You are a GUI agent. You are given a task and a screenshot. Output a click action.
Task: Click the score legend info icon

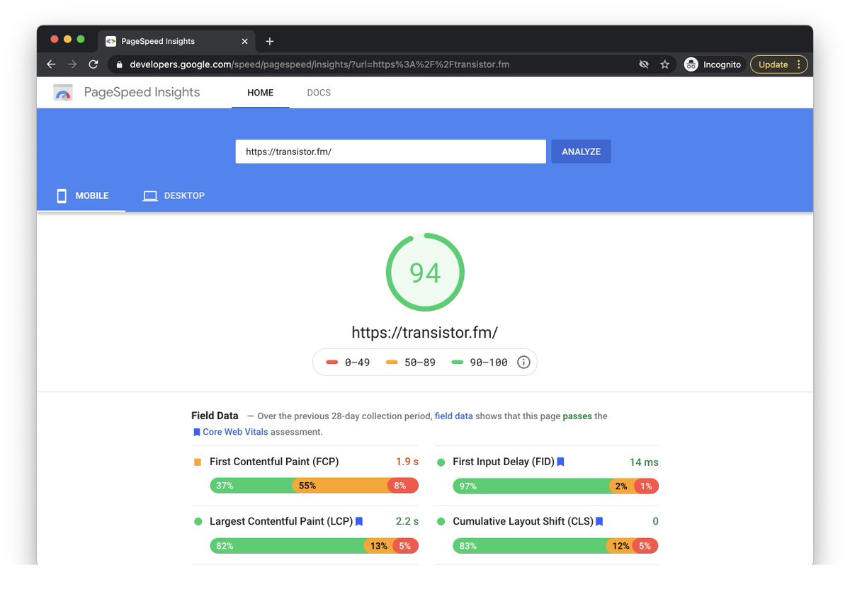pyautogui.click(x=523, y=363)
